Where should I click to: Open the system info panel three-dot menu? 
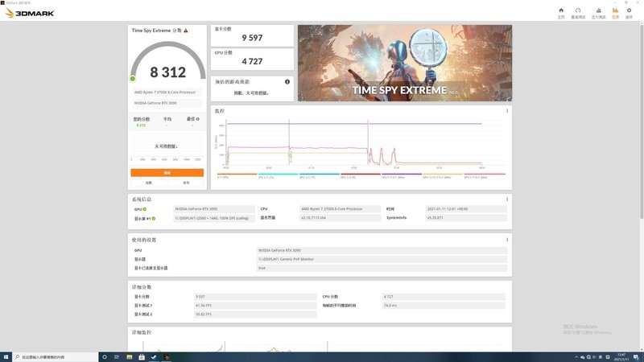pyautogui.click(x=507, y=199)
